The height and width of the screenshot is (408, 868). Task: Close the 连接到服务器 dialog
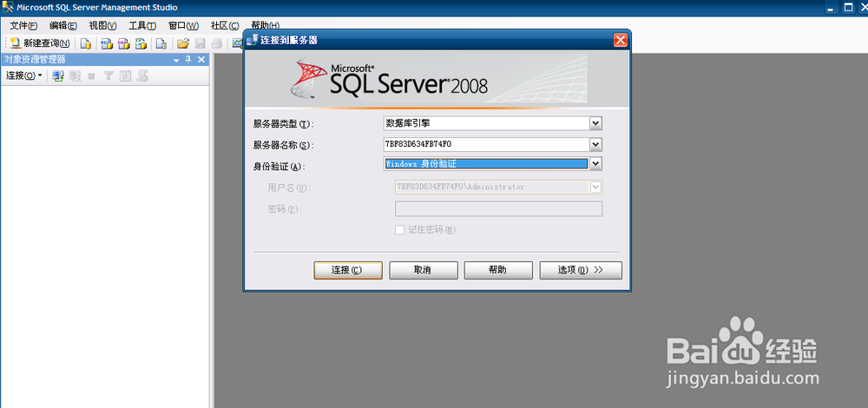pos(621,41)
